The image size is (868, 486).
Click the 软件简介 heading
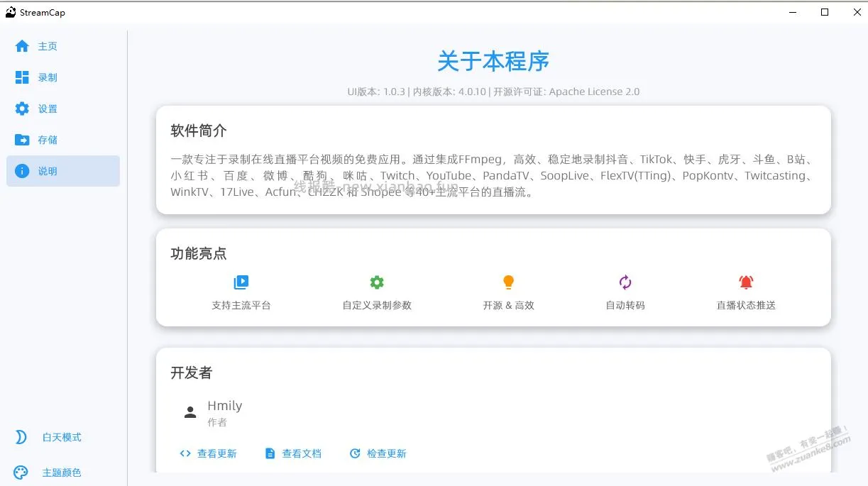pos(199,131)
